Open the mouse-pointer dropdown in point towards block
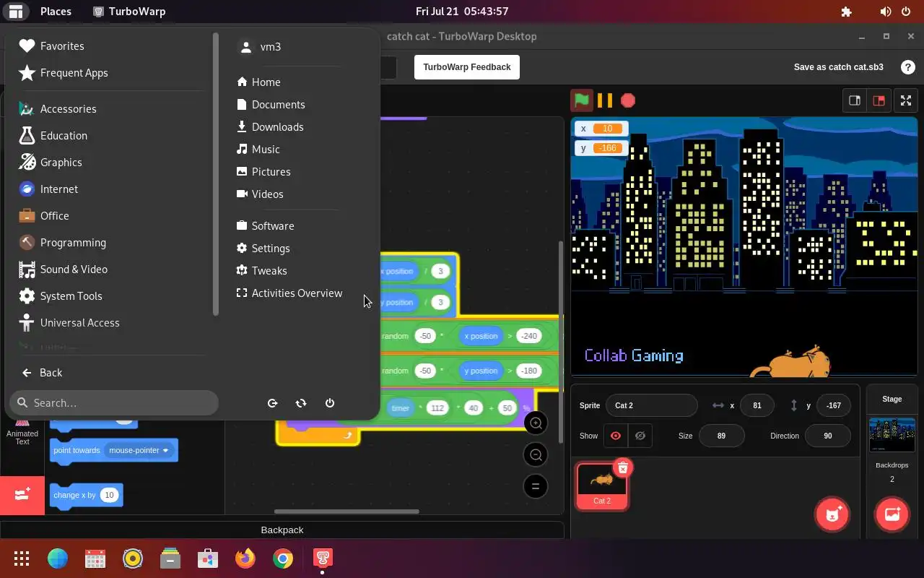The height and width of the screenshot is (578, 924). pyautogui.click(x=138, y=450)
